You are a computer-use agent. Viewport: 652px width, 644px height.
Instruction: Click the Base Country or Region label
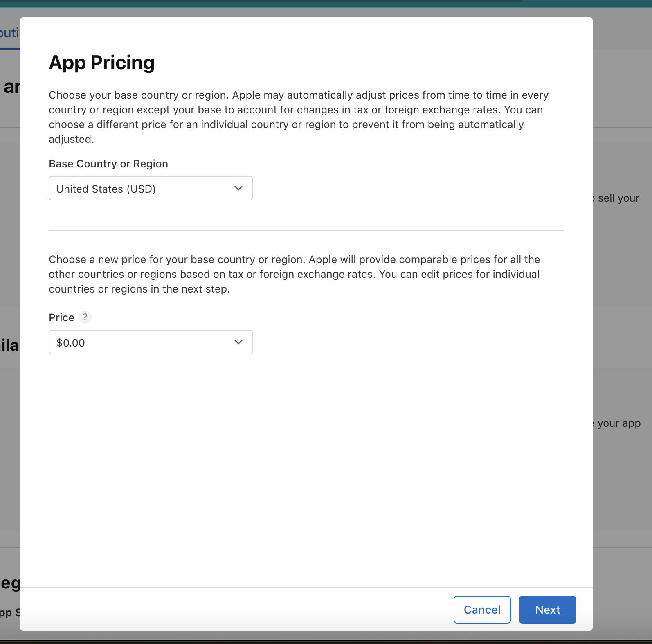(108, 164)
